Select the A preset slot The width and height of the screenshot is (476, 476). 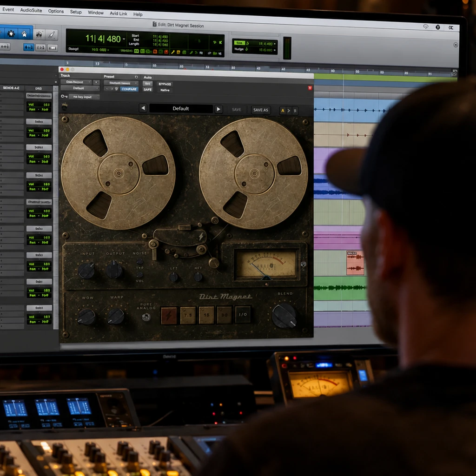[x=283, y=111]
